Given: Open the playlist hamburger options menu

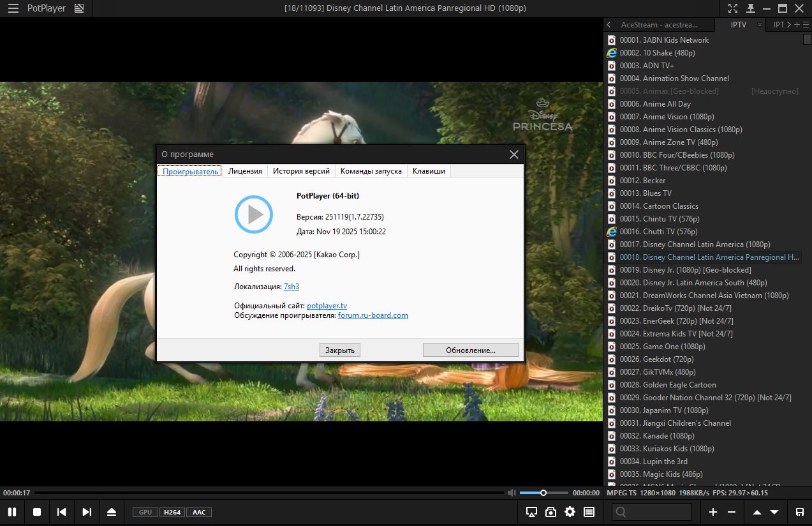Looking at the screenshot, I should [x=806, y=24].
